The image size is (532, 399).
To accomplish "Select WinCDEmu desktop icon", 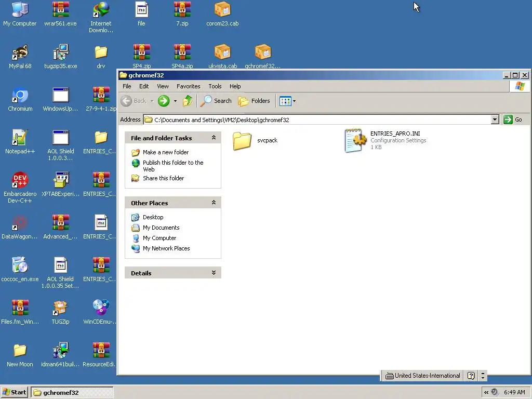I will [101, 312].
